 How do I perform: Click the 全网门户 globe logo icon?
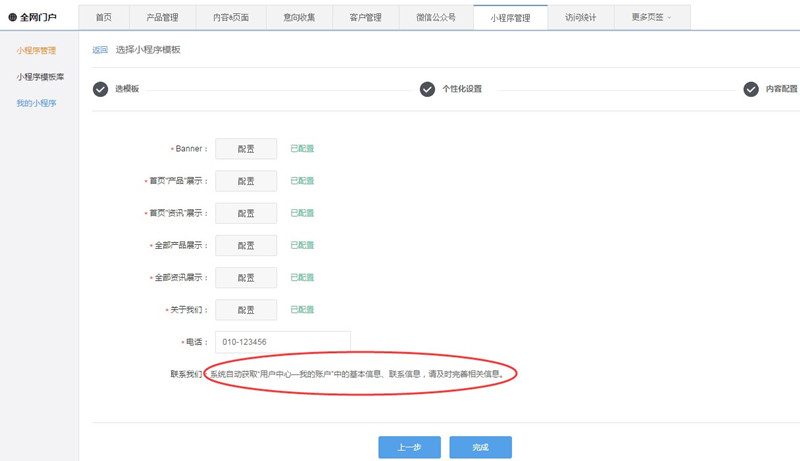[12, 17]
